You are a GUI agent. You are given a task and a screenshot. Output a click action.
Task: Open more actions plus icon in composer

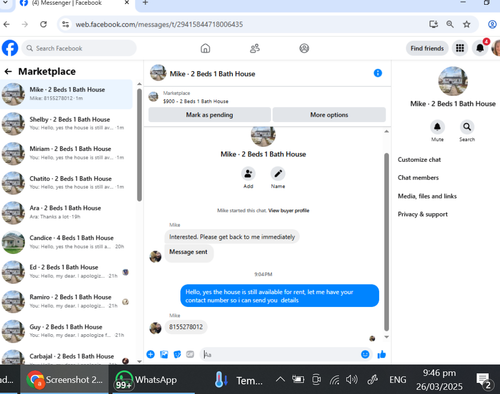pyautogui.click(x=151, y=354)
